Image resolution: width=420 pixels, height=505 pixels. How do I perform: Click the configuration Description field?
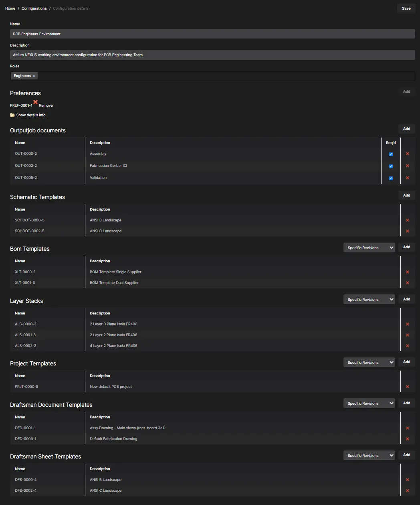click(212, 55)
